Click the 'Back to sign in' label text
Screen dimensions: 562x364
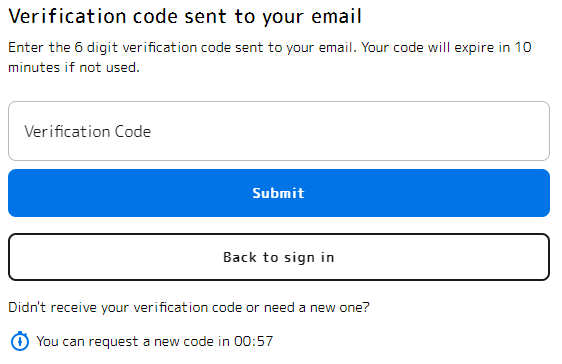(x=278, y=258)
